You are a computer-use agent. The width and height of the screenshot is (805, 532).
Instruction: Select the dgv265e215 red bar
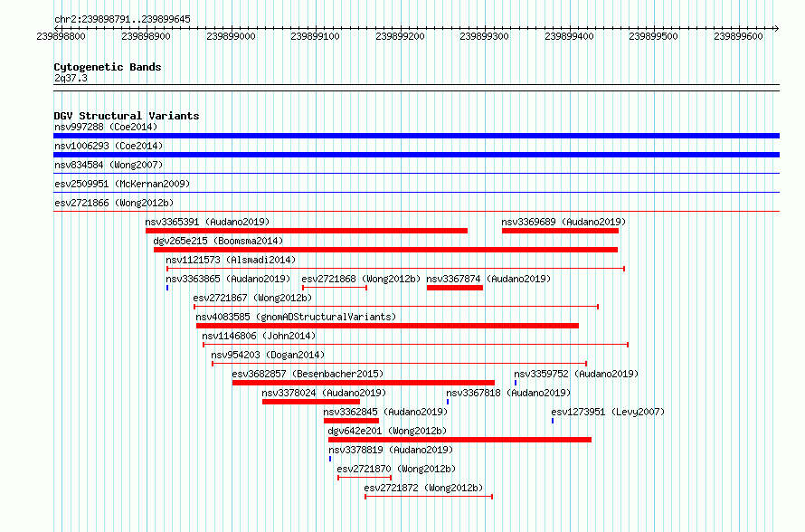[385, 250]
